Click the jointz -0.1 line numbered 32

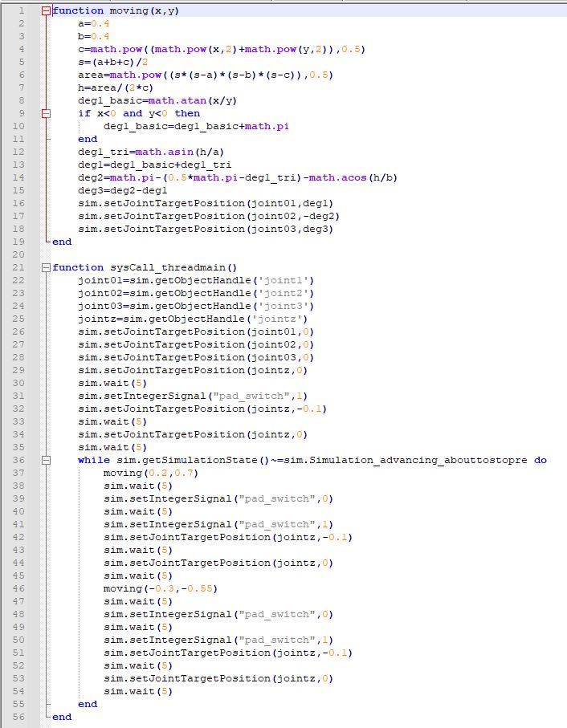(202, 409)
